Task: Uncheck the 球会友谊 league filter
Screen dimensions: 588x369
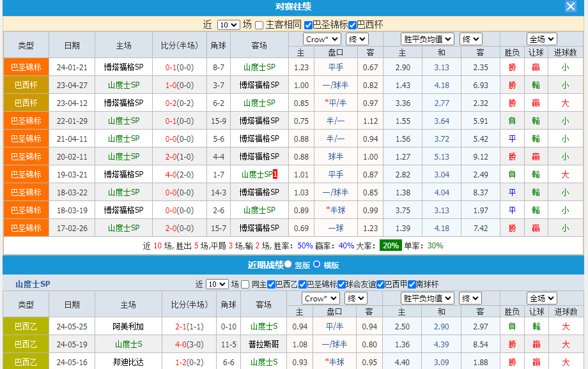Action: pos(341,284)
